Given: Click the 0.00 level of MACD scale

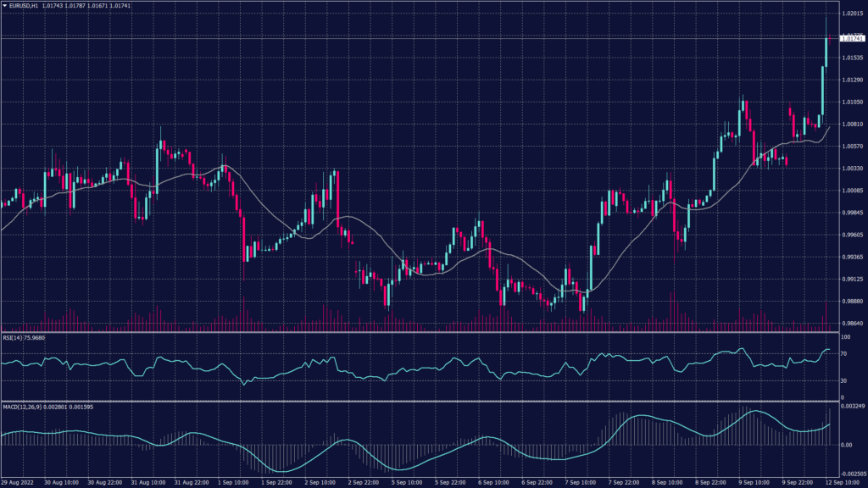Looking at the screenshot, I should 846,443.
